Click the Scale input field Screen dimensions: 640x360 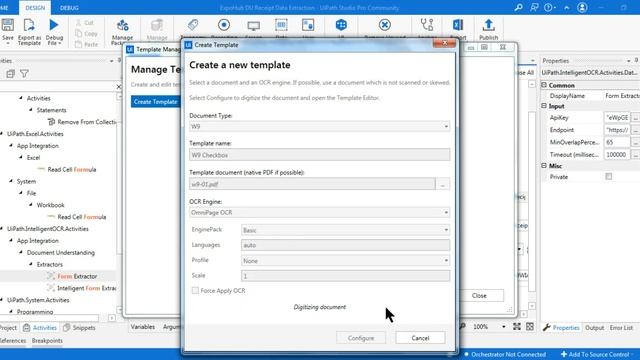pos(345,276)
